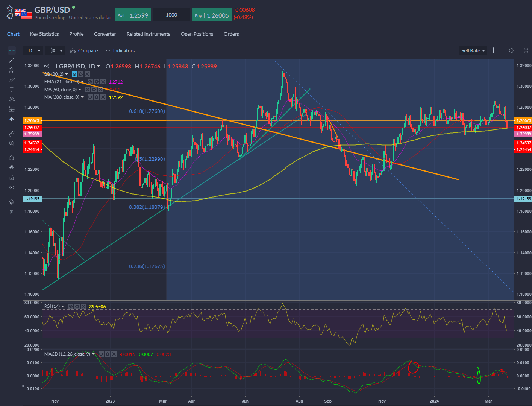The height and width of the screenshot is (406, 532).
Task: Open settings for MA (50, close, 0)
Action: point(94,90)
